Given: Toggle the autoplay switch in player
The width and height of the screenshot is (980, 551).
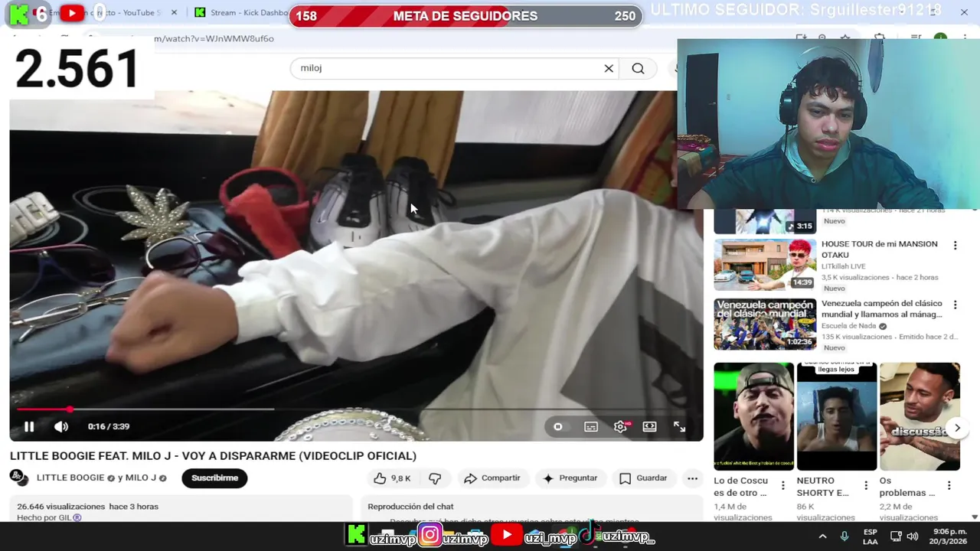Looking at the screenshot, I should pos(558,427).
